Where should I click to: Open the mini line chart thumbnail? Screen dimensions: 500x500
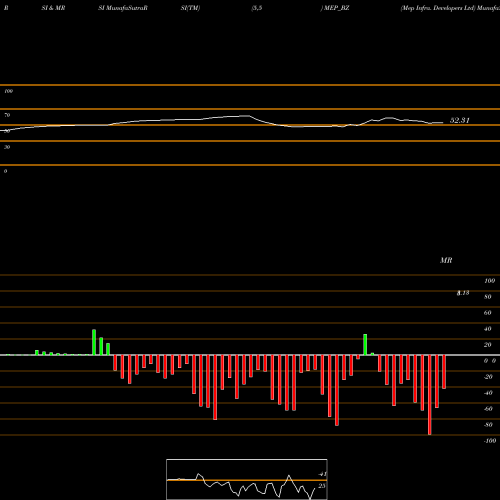tap(247, 479)
